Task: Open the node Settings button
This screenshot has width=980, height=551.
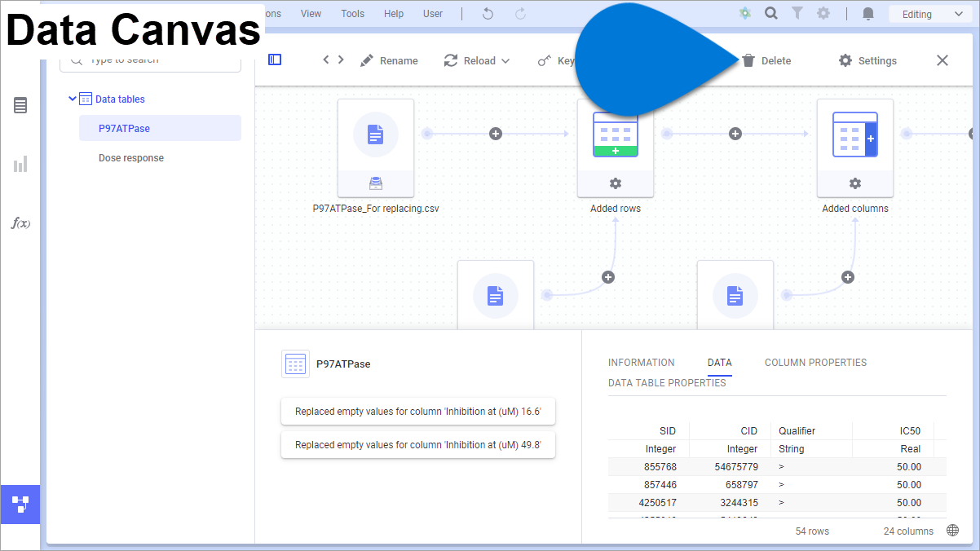Action: coord(867,60)
